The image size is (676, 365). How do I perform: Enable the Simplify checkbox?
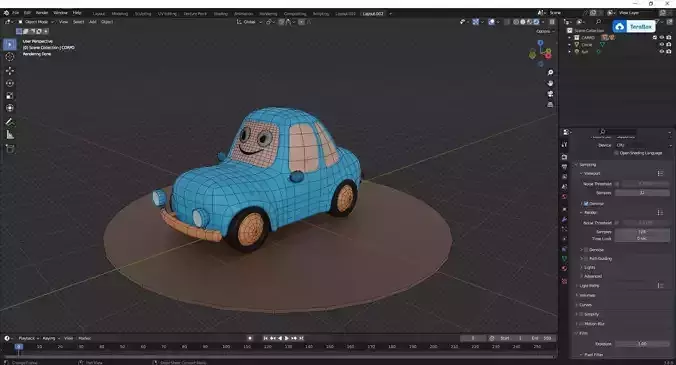tap(581, 314)
